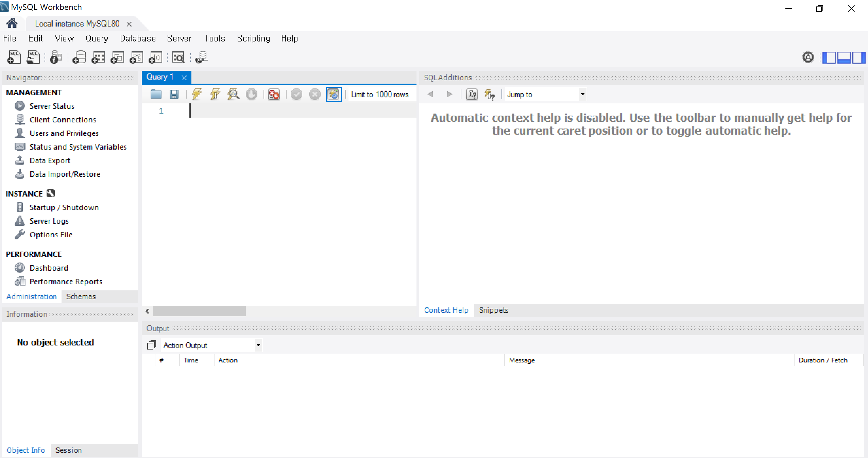868x458 pixels.
Task: Create a new table icon
Action: coord(98,57)
